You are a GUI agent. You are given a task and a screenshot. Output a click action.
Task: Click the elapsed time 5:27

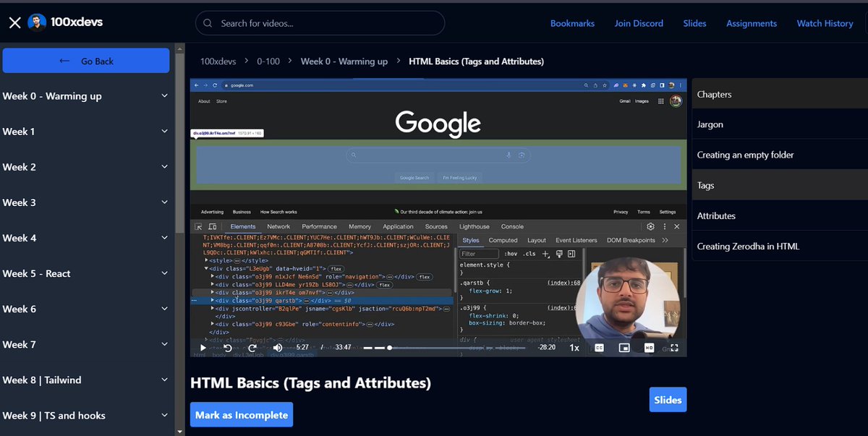[x=302, y=348]
